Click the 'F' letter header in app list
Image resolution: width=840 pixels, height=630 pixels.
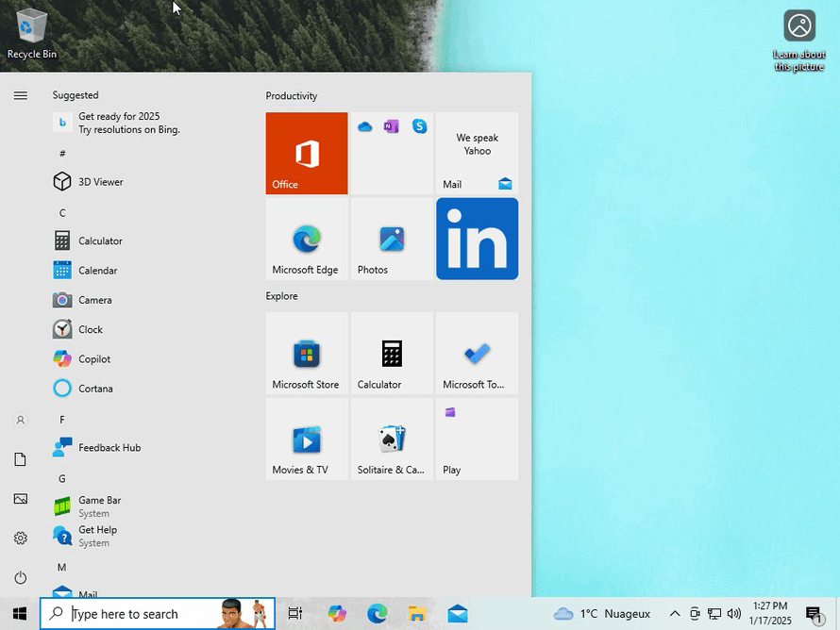[62, 420]
